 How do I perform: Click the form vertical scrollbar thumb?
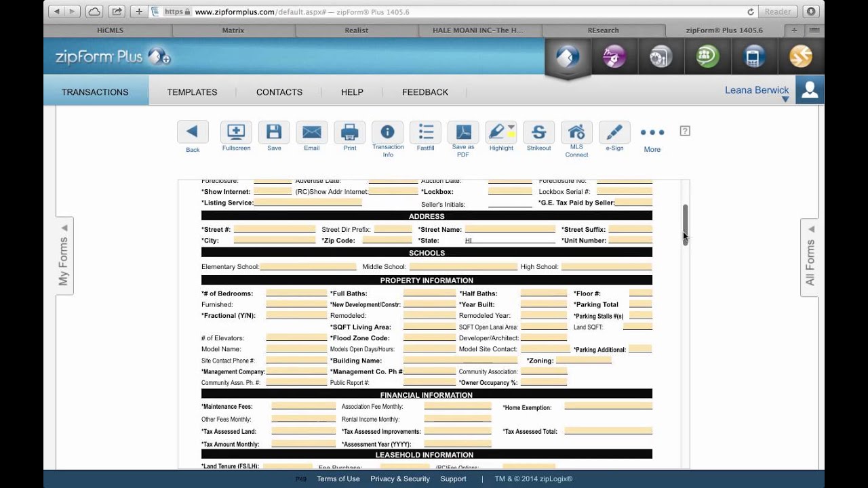click(686, 224)
